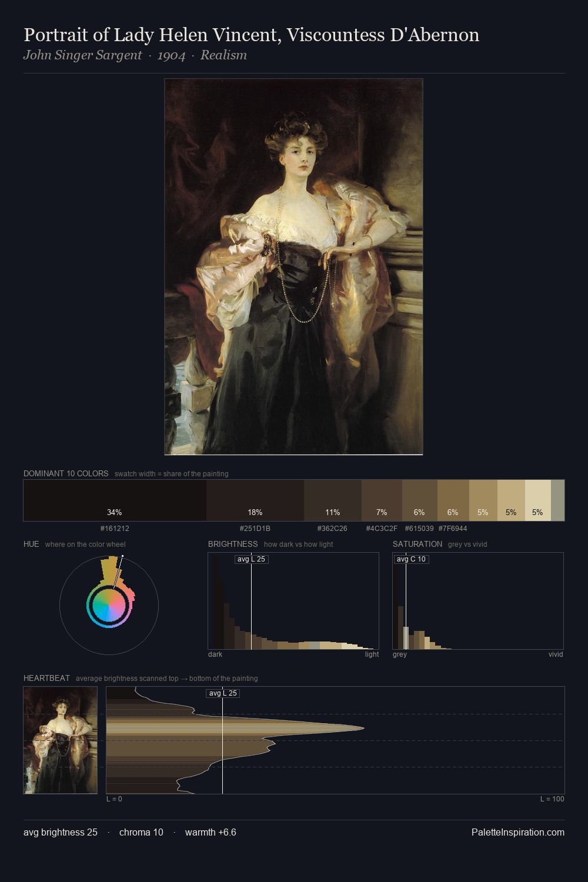Click 'how dark vs how light' caption
588x882 pixels.
click(299, 544)
